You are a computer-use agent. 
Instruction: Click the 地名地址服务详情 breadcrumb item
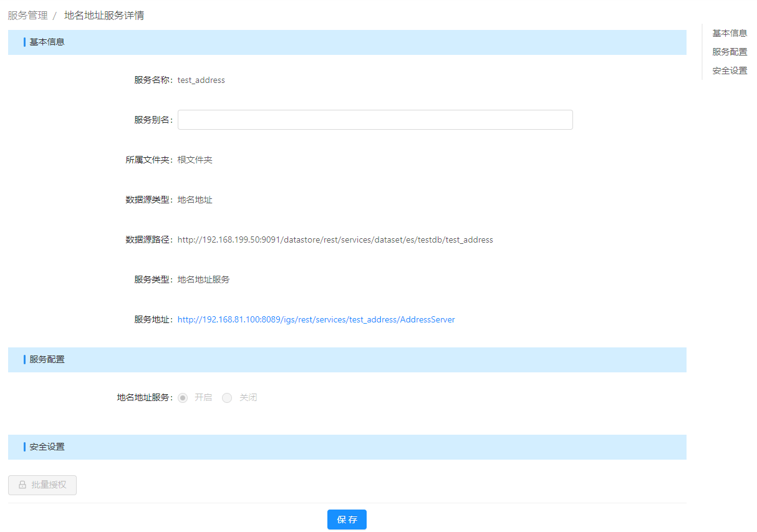click(104, 15)
